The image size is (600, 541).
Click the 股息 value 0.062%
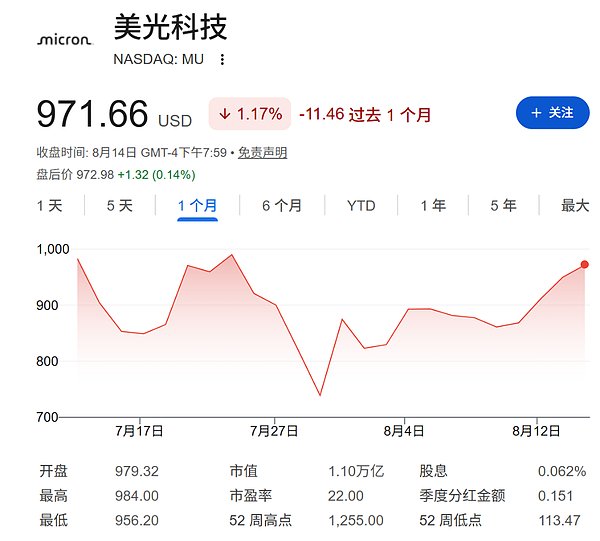[562, 471]
